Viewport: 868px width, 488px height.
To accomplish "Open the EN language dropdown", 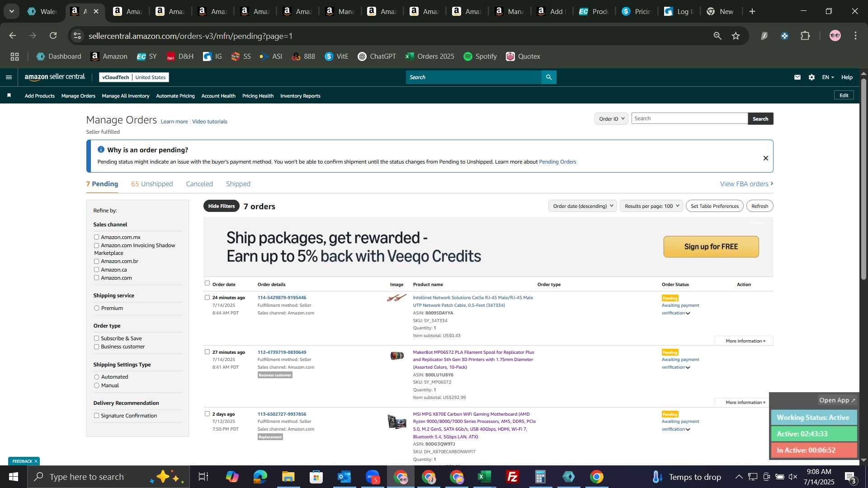I will [828, 77].
